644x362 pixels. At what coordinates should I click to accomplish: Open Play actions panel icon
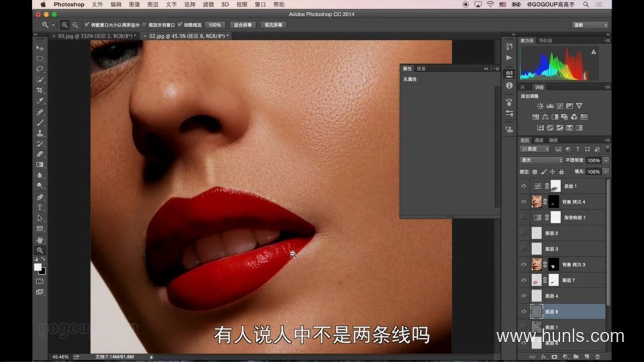pos(509,58)
